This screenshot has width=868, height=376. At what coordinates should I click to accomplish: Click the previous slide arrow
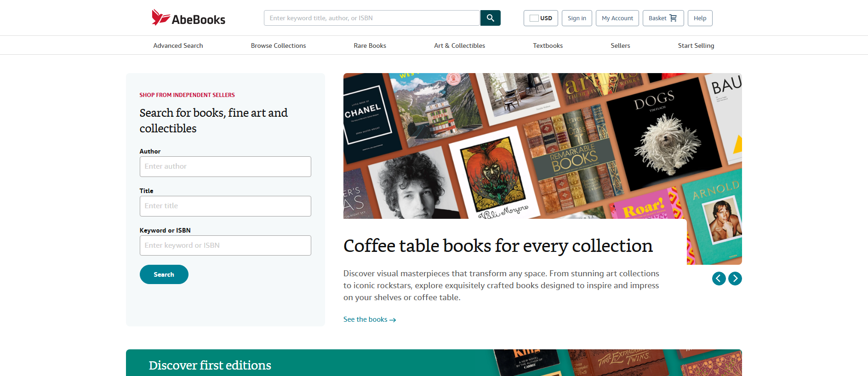(719, 279)
